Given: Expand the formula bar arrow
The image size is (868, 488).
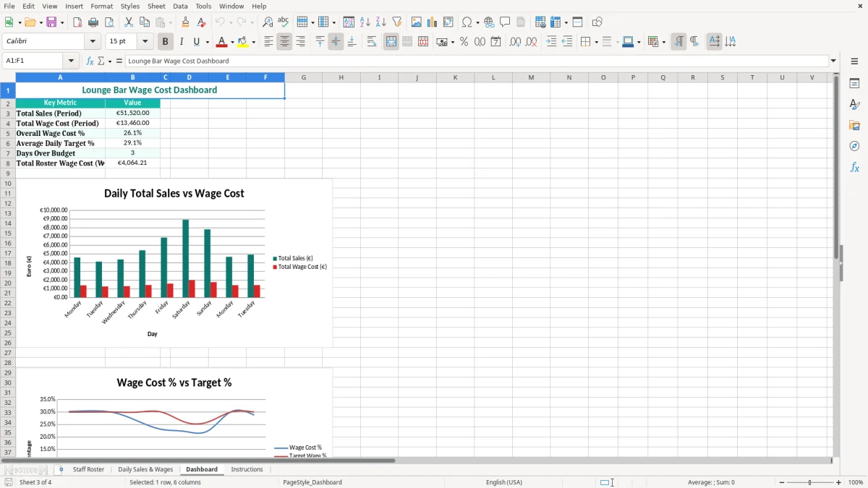Looking at the screenshot, I should coord(833,61).
